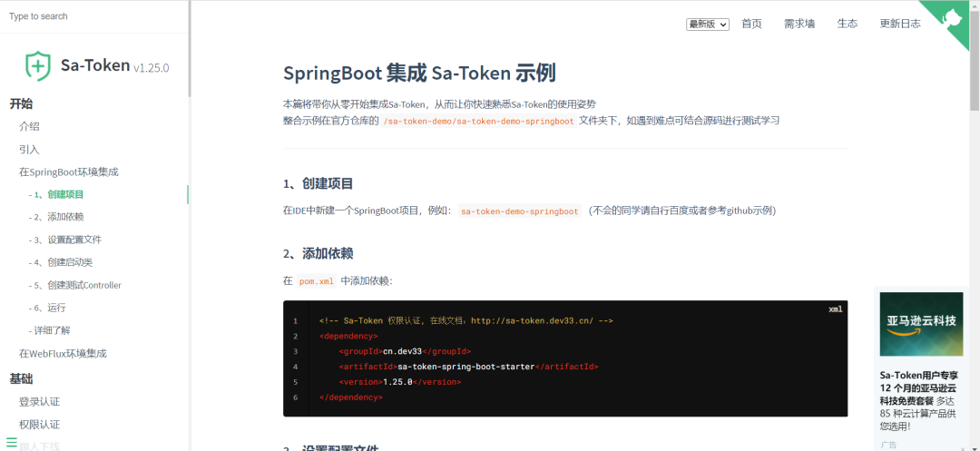Click the inline code sa-token-demo-springboot

(519, 211)
